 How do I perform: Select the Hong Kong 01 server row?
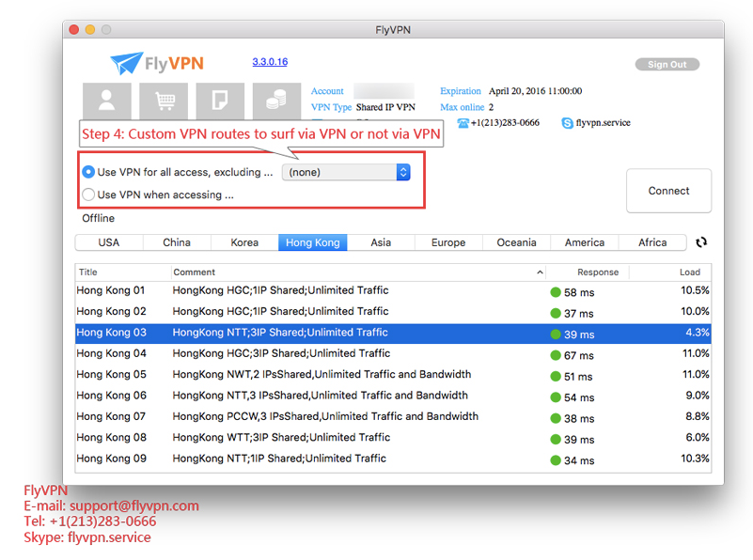(x=393, y=291)
